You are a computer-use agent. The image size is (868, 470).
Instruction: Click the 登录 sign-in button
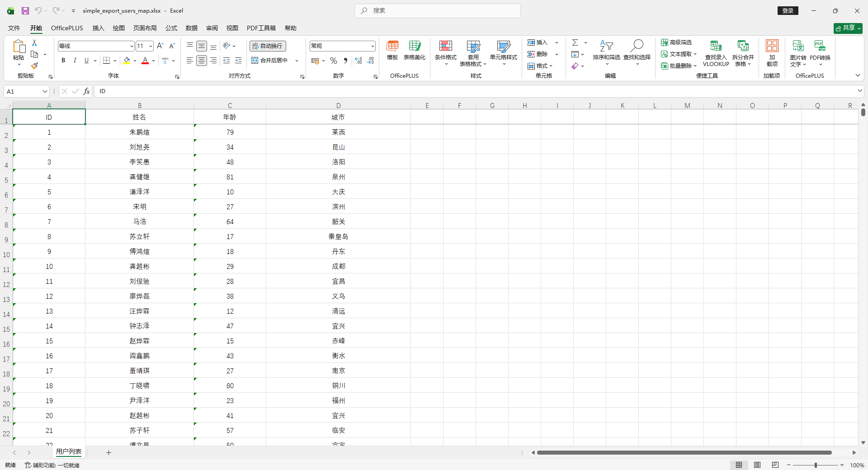[788, 10]
